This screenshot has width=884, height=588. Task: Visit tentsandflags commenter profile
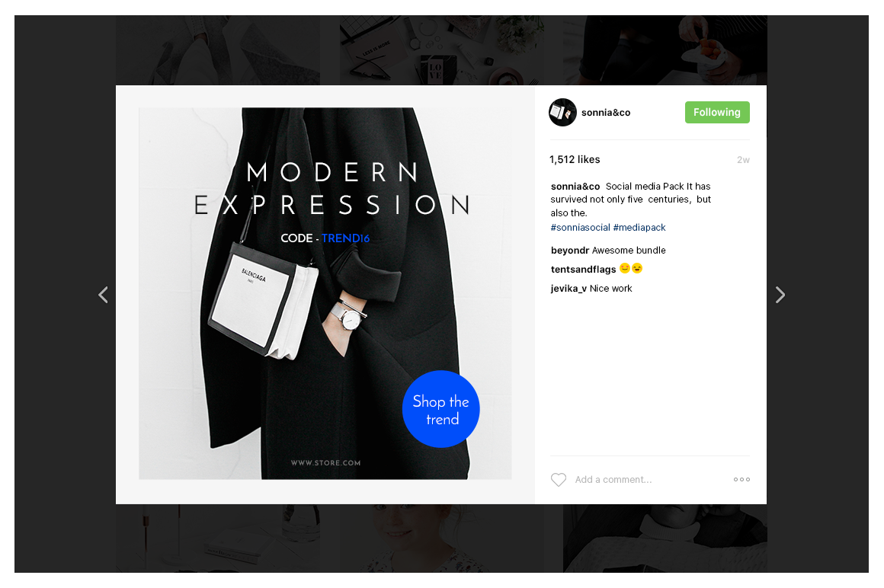coord(584,269)
